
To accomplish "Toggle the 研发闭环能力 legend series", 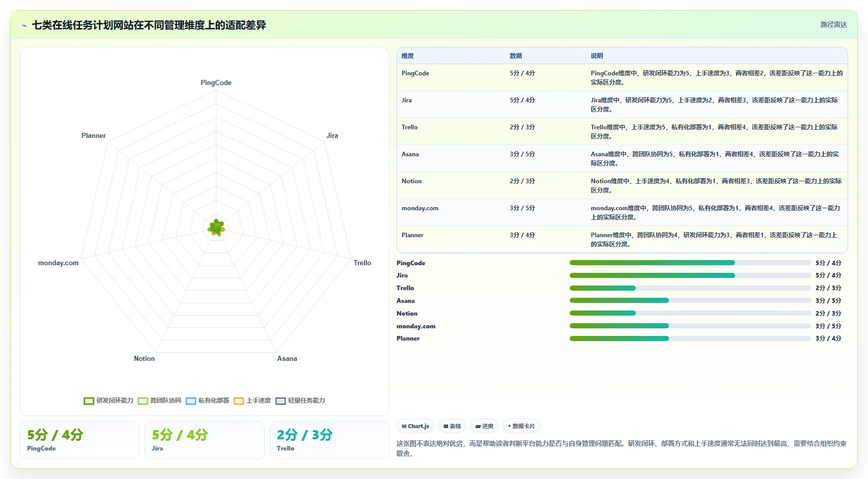I will tap(108, 401).
